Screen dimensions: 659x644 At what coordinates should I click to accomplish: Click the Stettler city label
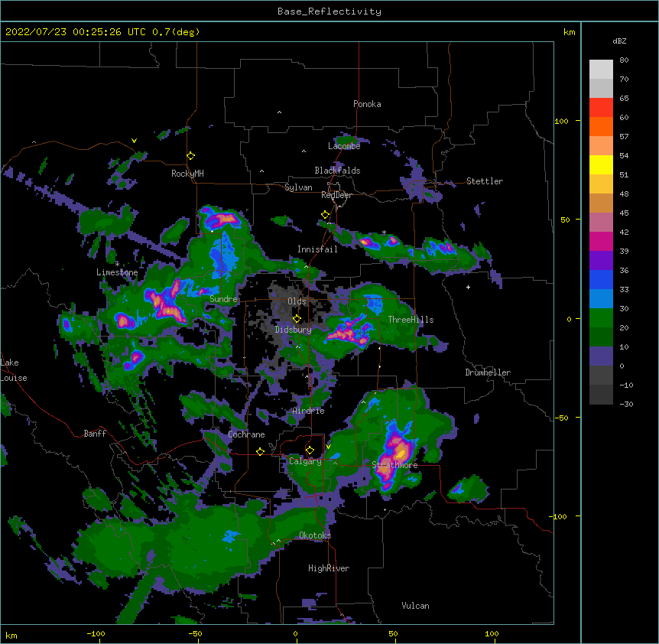485,181
